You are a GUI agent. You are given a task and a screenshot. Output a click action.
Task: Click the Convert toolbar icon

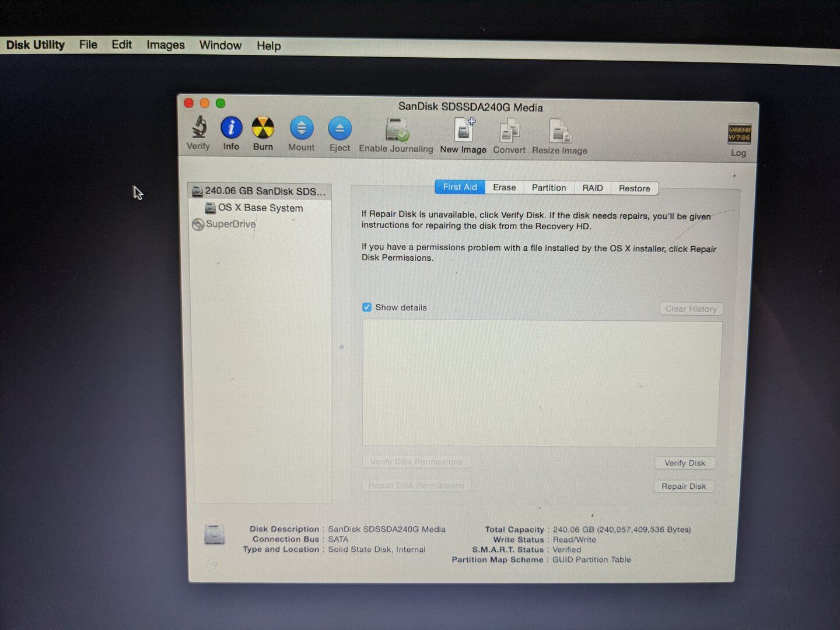tap(509, 131)
